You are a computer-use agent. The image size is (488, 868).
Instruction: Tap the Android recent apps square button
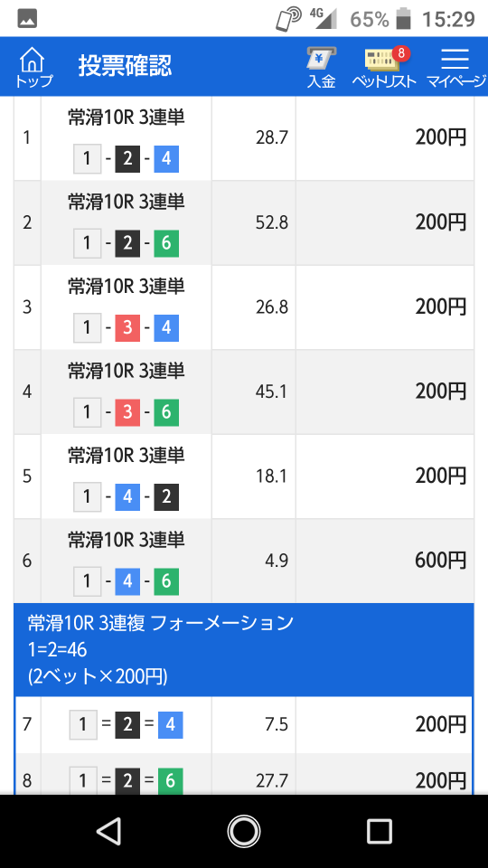(x=379, y=831)
